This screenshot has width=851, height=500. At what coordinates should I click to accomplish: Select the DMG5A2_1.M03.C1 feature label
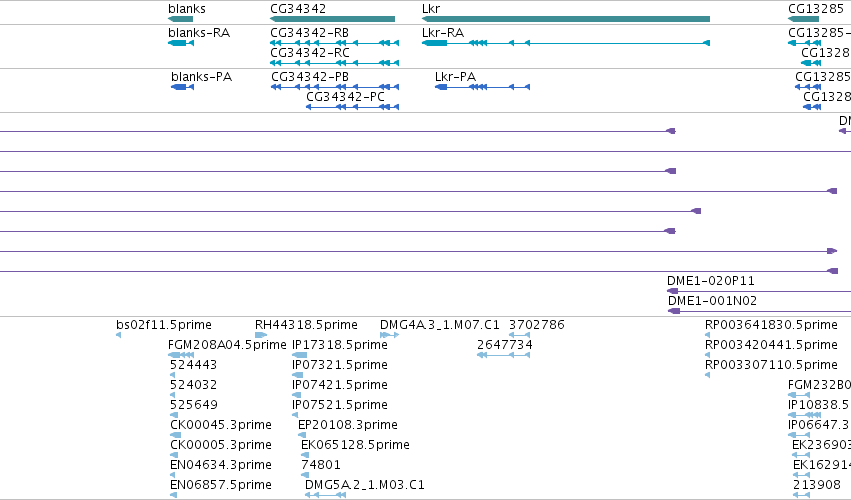click(x=365, y=485)
